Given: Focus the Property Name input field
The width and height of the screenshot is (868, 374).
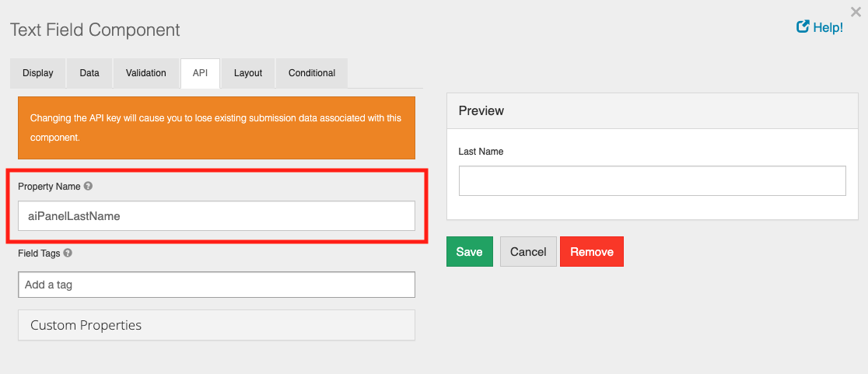Looking at the screenshot, I should point(216,216).
